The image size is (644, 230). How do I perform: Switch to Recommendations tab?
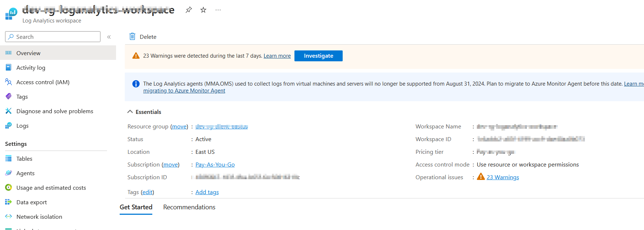[189, 207]
